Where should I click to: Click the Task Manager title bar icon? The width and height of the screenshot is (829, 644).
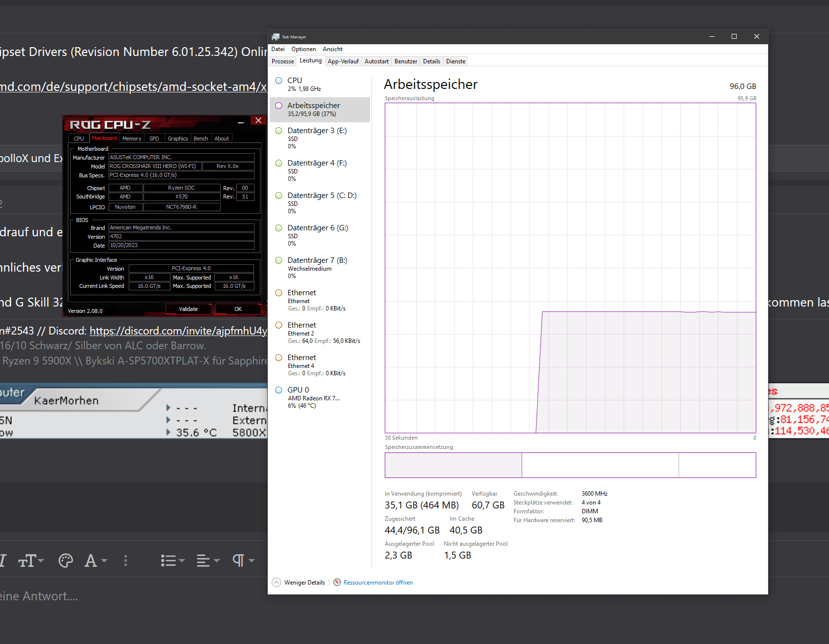[276, 37]
